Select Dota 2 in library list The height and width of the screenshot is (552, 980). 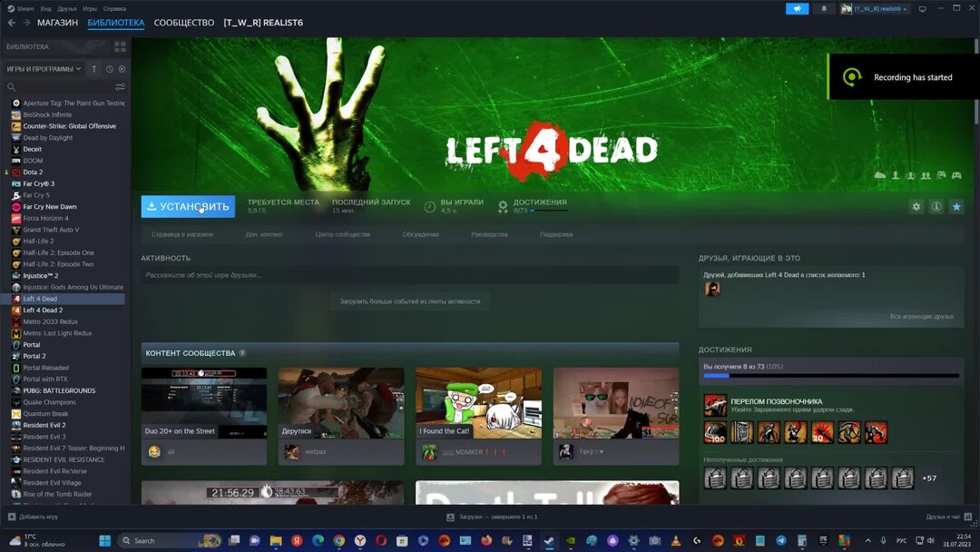click(33, 172)
